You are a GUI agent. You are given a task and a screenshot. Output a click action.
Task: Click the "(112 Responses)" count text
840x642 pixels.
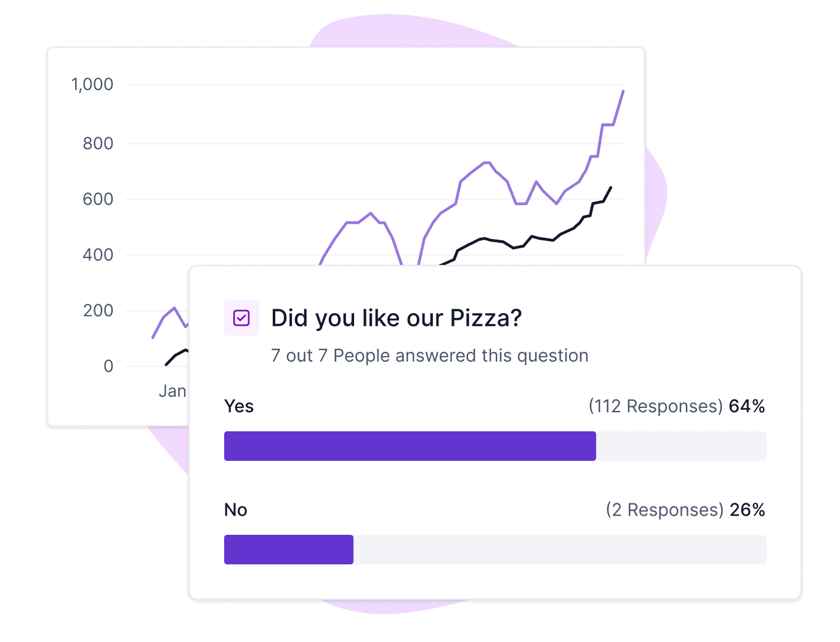pos(655,407)
